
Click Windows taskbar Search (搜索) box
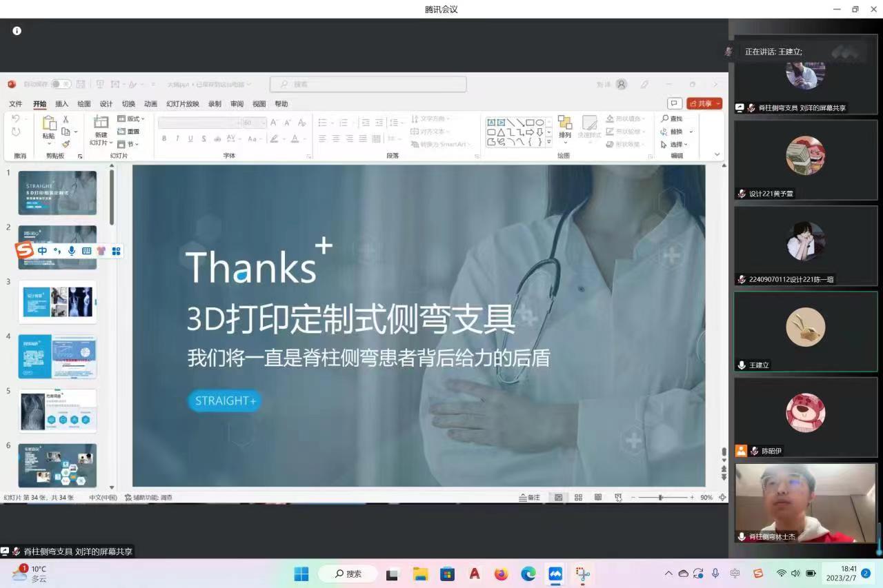point(348,574)
